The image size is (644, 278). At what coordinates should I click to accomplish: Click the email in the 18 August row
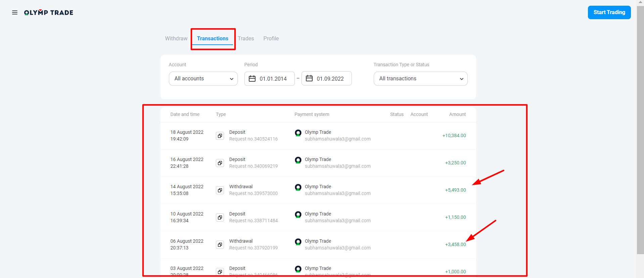click(x=338, y=139)
